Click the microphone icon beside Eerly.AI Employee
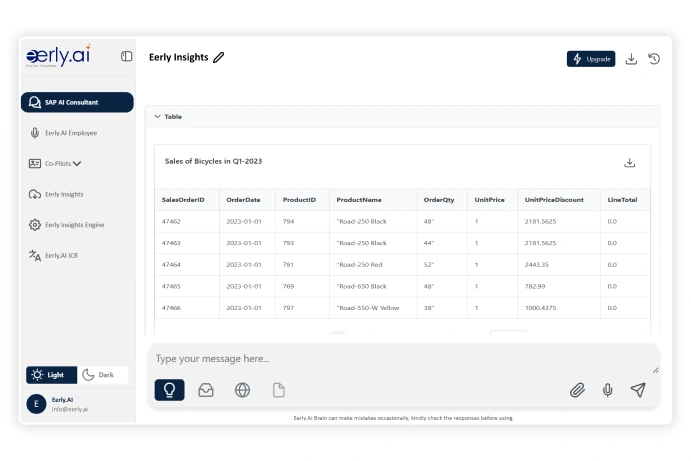691x461 pixels. click(35, 133)
